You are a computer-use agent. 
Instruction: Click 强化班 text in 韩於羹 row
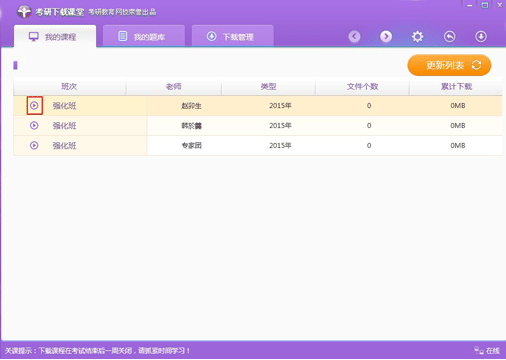point(64,126)
